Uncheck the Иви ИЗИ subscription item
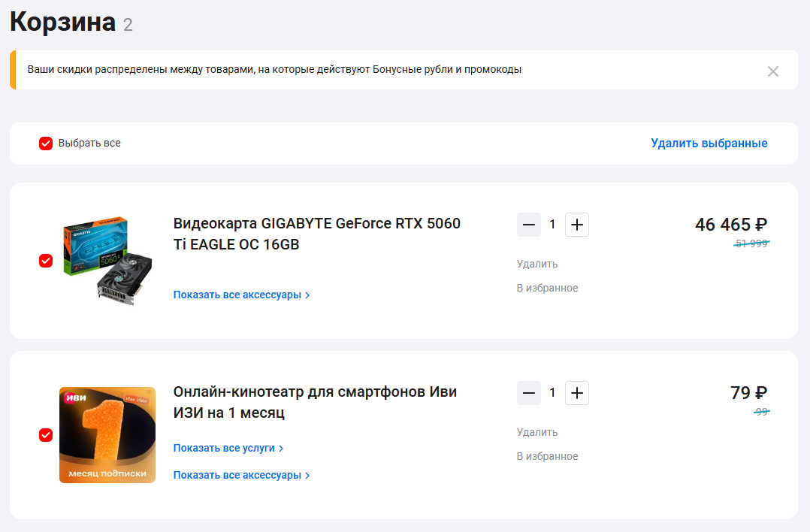Viewport: 810px width, 532px height. click(46, 435)
